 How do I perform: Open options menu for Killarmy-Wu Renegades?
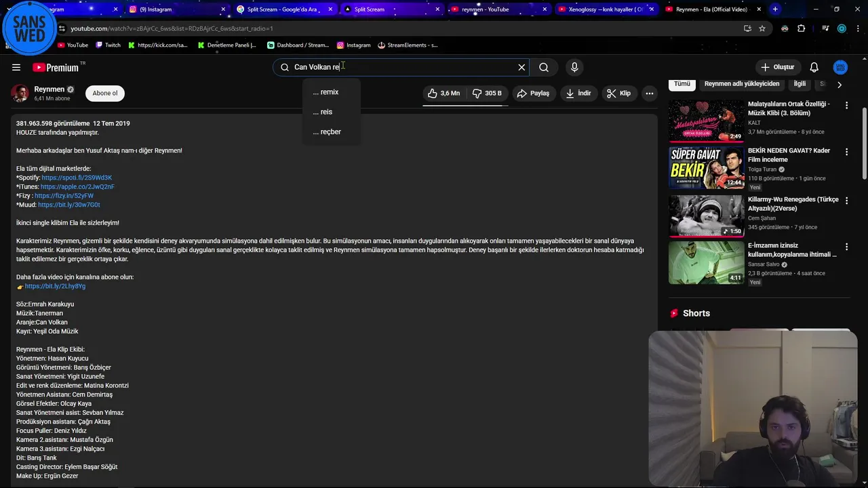click(x=846, y=200)
